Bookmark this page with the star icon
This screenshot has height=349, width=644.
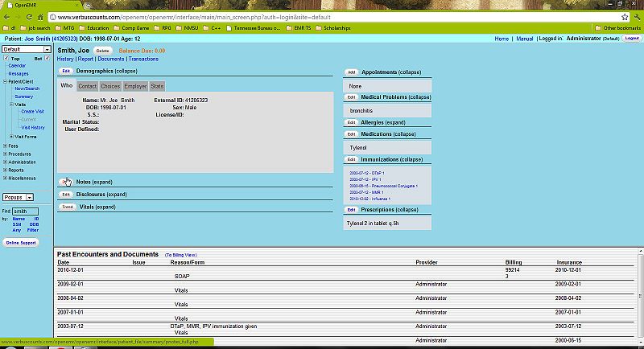pos(625,17)
